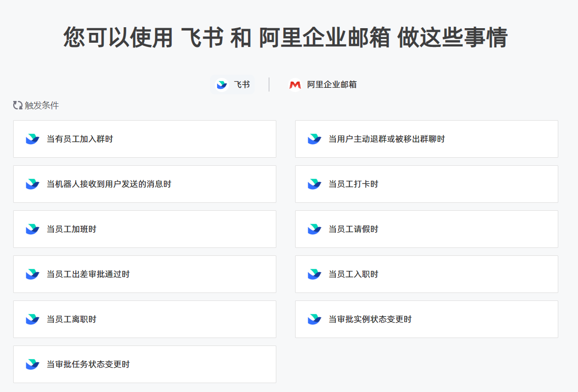The width and height of the screenshot is (578, 392).
Task: Click Feishu icon on 当用户主动退群或被移出群聊时 card
Action: tap(314, 139)
